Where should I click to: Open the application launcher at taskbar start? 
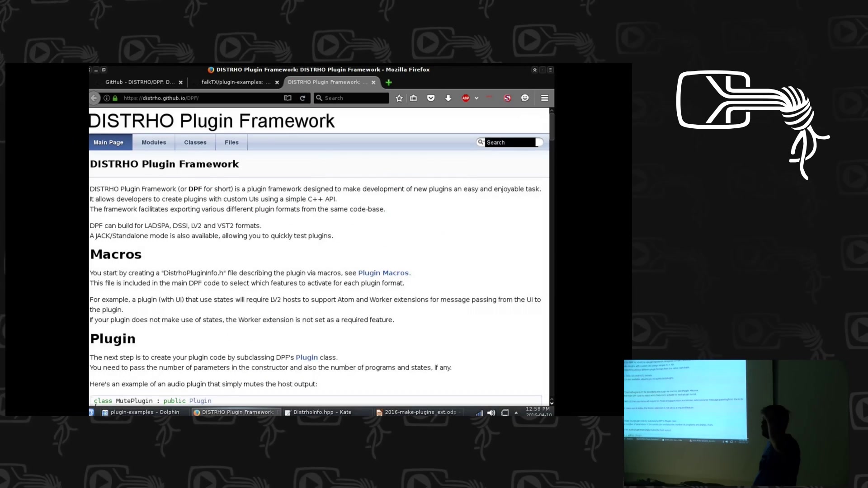pyautogui.click(x=91, y=412)
